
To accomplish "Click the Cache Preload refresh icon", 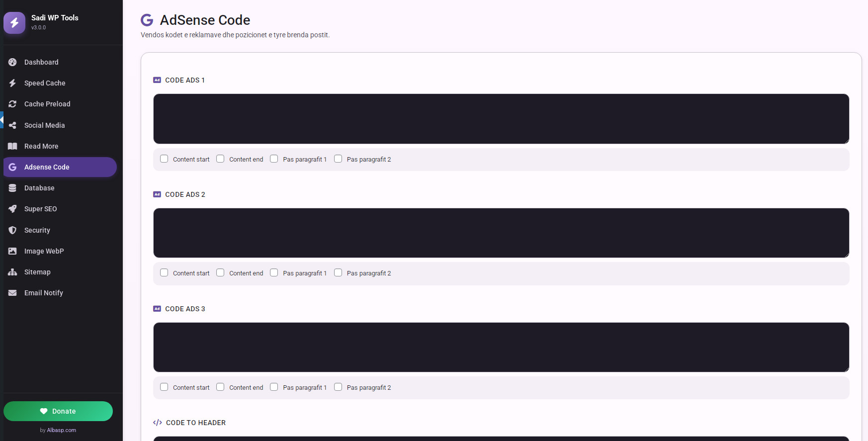I will (x=12, y=104).
